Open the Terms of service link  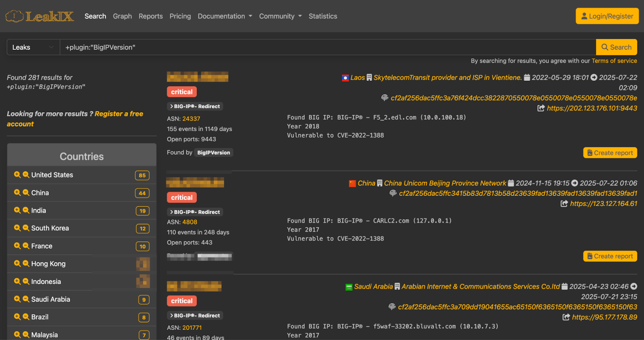(x=614, y=61)
